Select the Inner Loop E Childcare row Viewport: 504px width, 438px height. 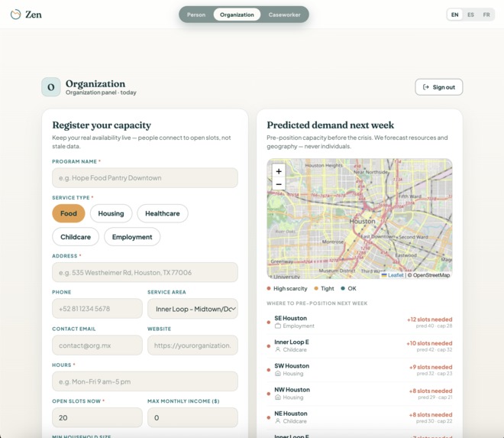click(360, 346)
